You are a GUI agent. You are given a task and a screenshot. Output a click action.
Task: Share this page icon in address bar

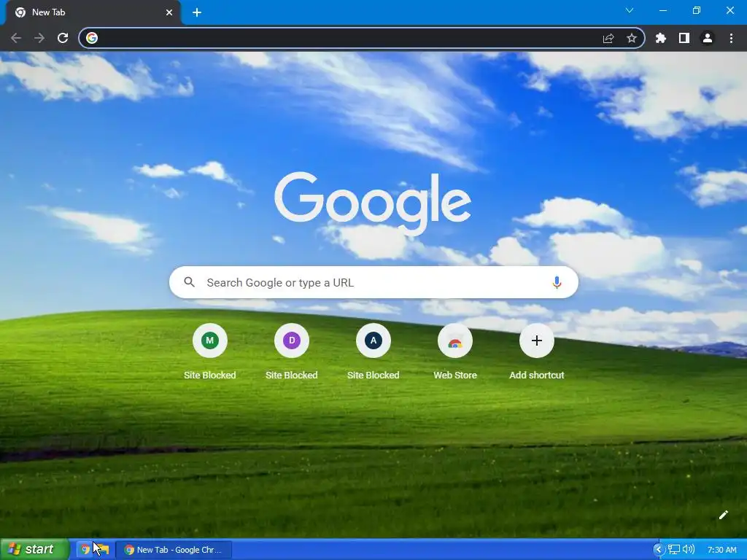tap(608, 38)
